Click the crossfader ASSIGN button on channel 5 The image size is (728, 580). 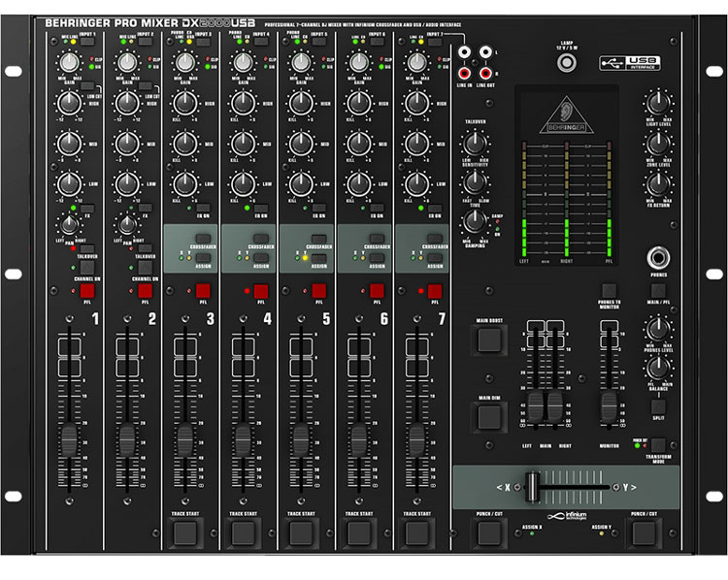[x=319, y=258]
